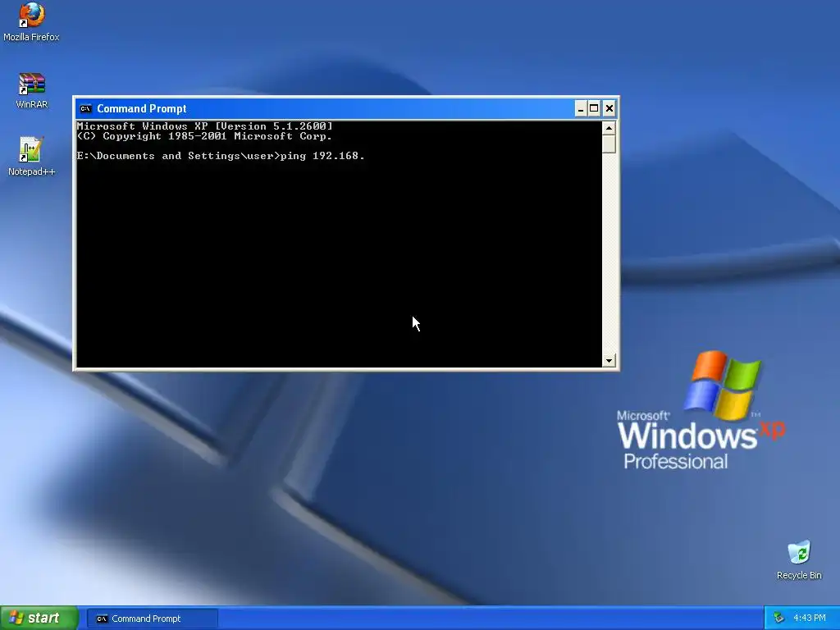Click the Command Prompt window title text
The height and width of the screenshot is (630, 840).
click(141, 109)
